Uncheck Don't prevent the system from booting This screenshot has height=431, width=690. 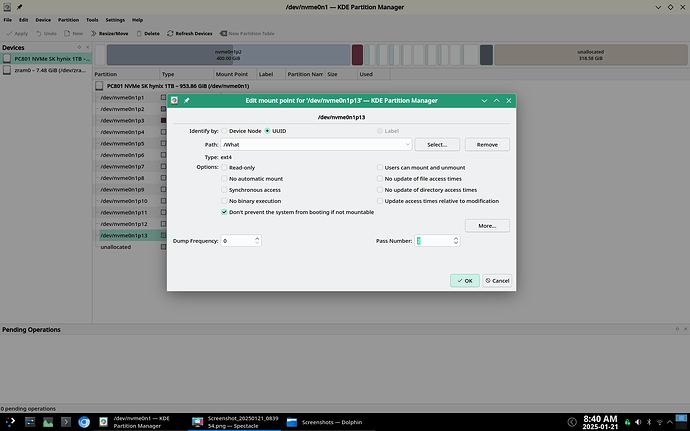point(224,212)
